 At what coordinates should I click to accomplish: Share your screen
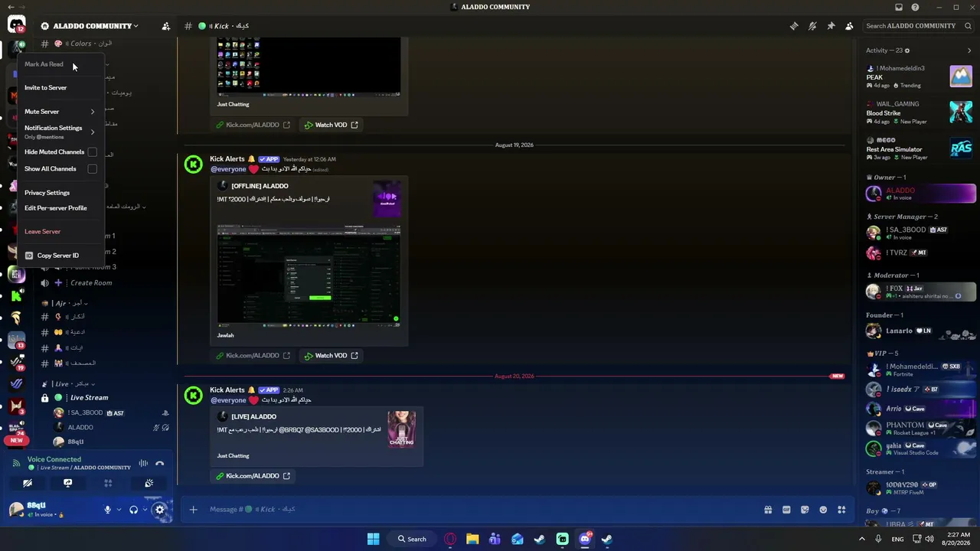(67, 483)
